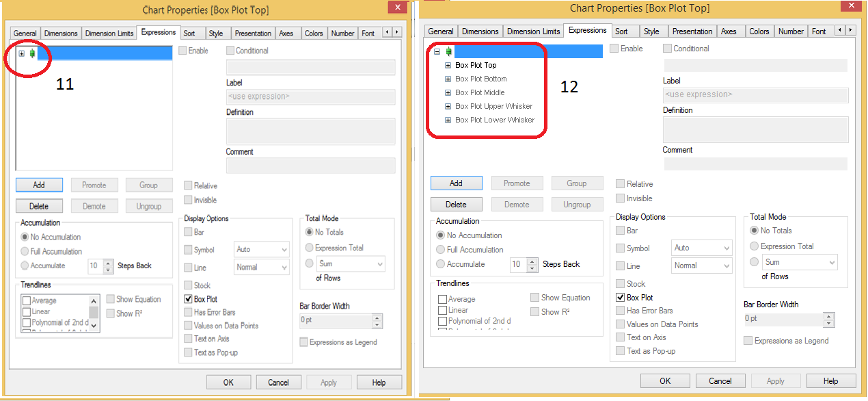
Task: Select Full Accumulation in the right dialog
Action: coord(441,250)
